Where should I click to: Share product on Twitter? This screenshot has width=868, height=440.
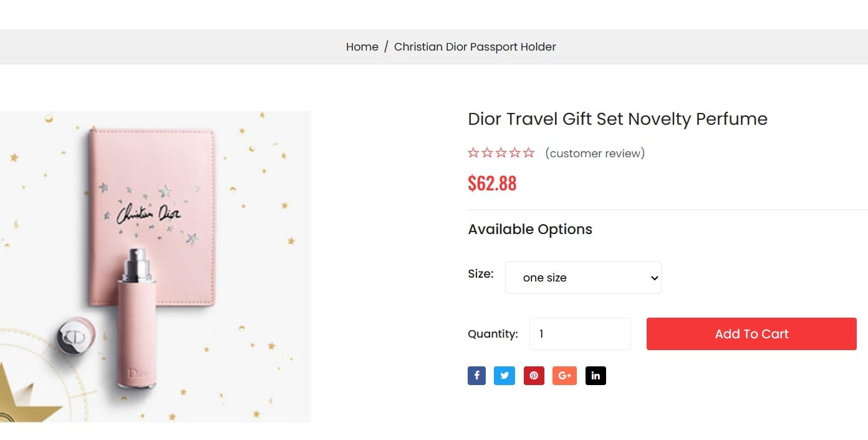504,376
